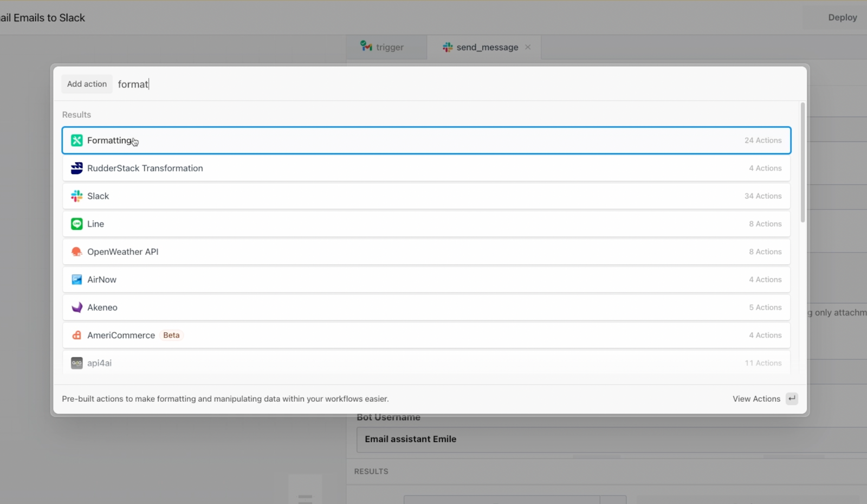
Task: Click '11 Actions' on the api4ai row
Action: tap(763, 363)
